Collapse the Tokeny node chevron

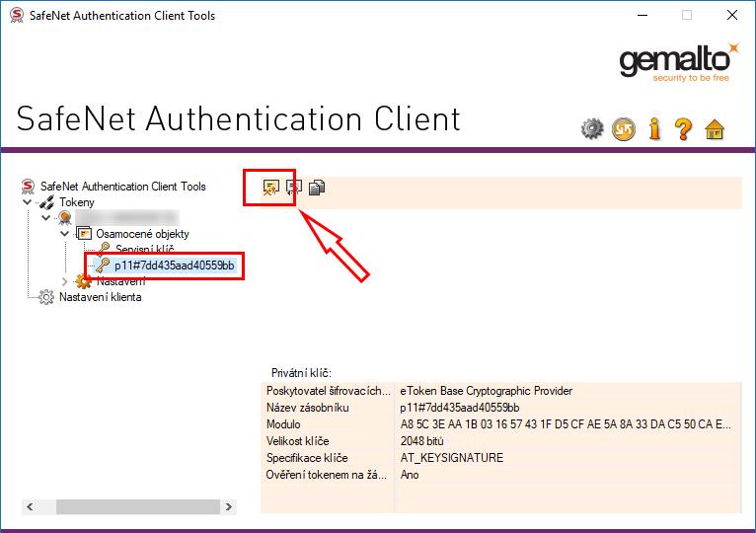(28, 202)
